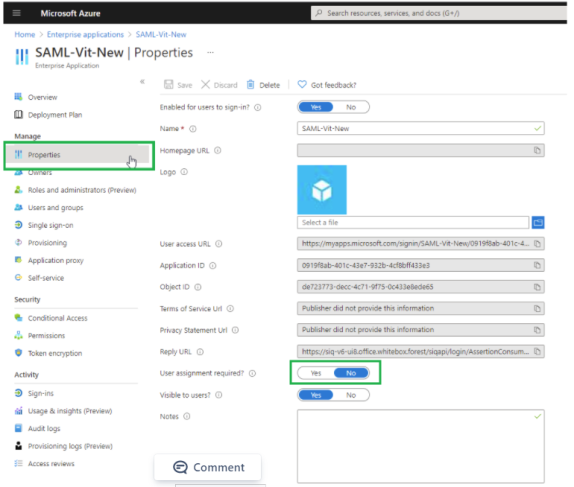Collapse the left navigation pane
574x487 pixels.
click(x=142, y=81)
